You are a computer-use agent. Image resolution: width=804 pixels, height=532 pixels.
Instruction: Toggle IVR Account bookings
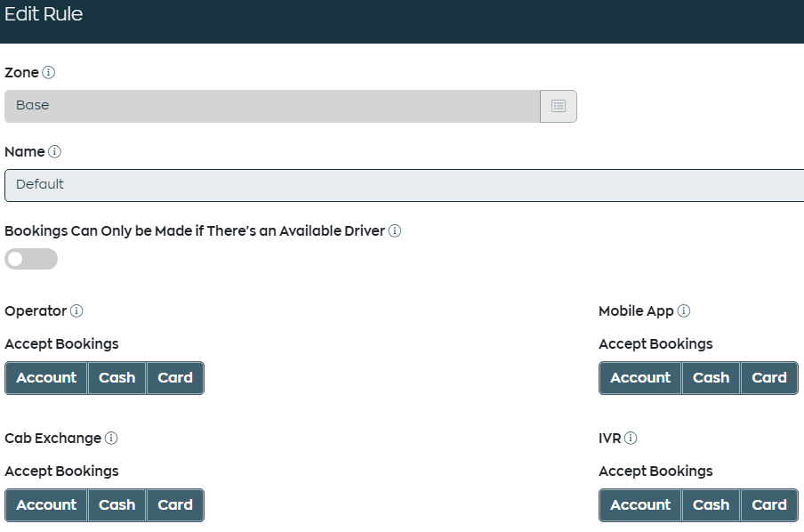pyautogui.click(x=640, y=505)
